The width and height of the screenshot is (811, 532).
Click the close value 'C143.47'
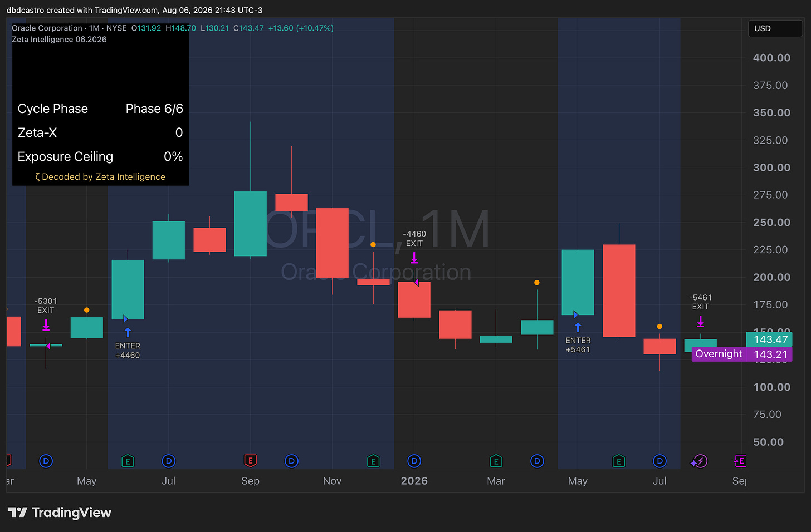coord(248,28)
